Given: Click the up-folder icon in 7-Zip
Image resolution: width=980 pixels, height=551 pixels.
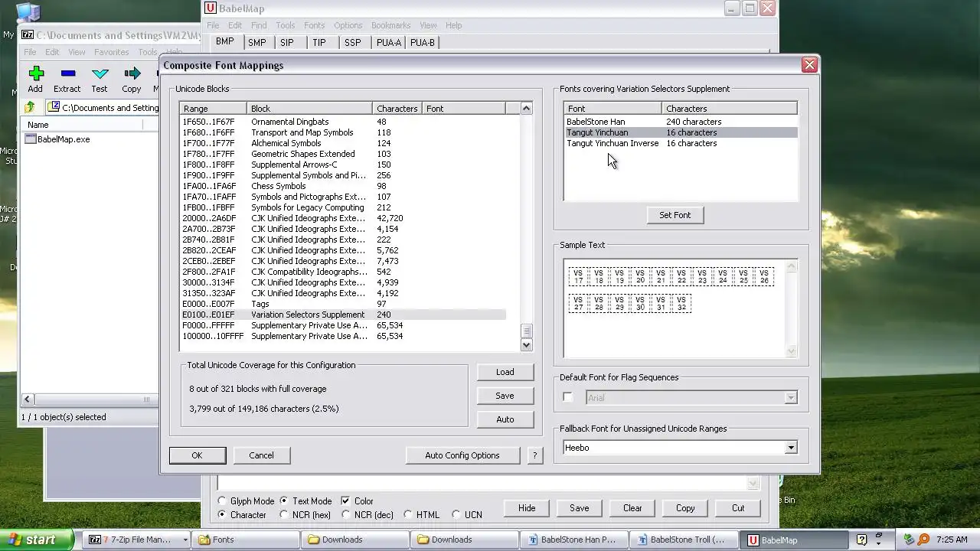Looking at the screenshot, I should click(30, 108).
